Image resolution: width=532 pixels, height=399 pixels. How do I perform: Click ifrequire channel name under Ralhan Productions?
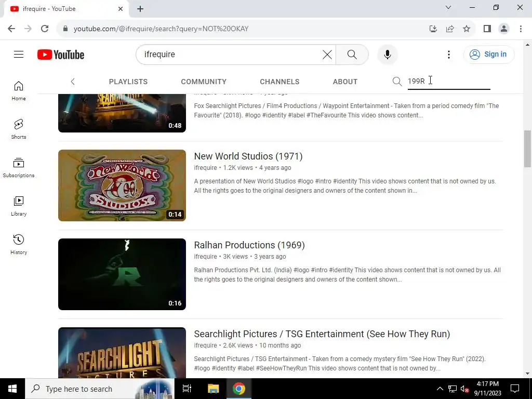[x=205, y=257]
